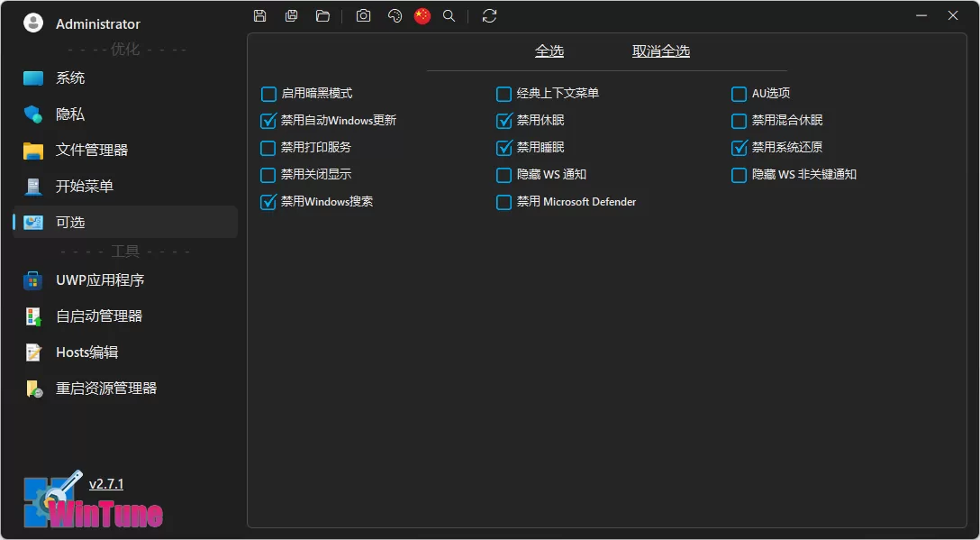This screenshot has height=540, width=980.
Task: Check 禁用Microsoft Defender
Action: pos(504,202)
